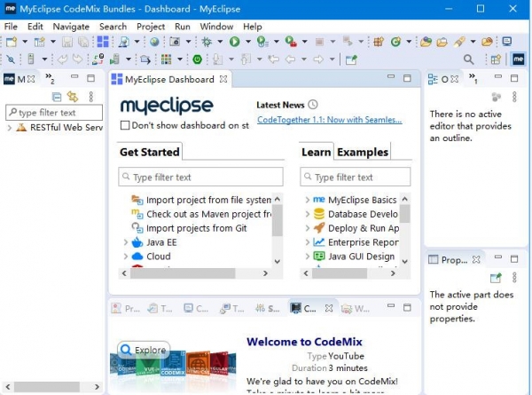532x395 pixels.
Task: Switch to the Examples tab
Action: (x=362, y=152)
